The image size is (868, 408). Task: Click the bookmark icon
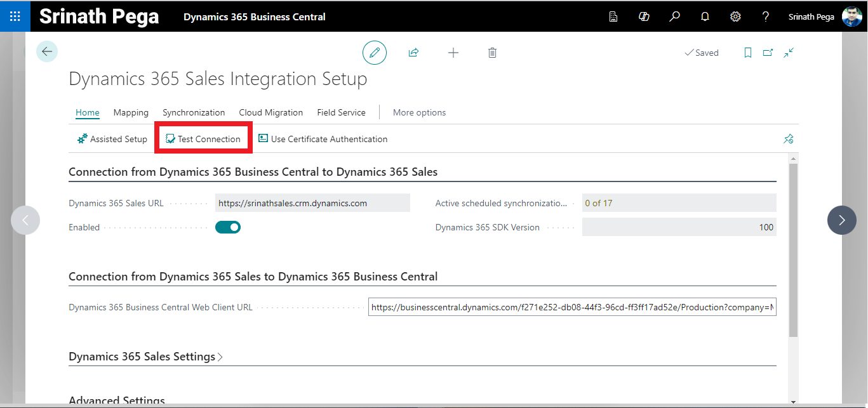(x=748, y=53)
